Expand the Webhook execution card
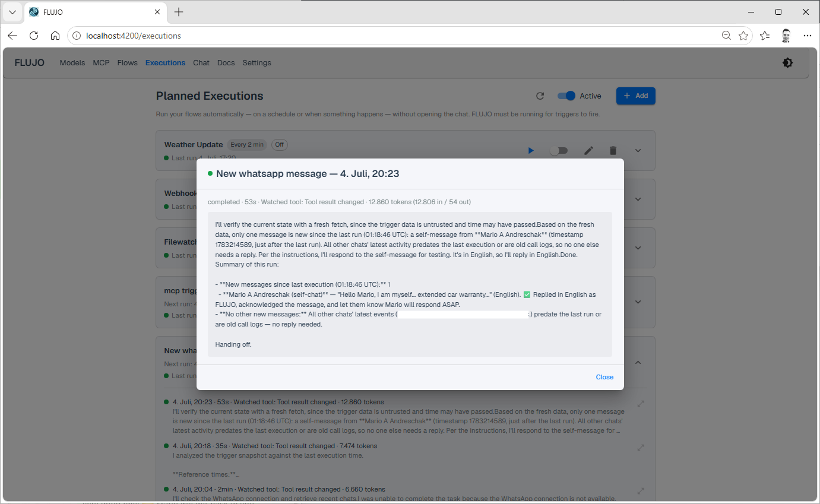Screen dimensions: 820x504 click(638, 199)
